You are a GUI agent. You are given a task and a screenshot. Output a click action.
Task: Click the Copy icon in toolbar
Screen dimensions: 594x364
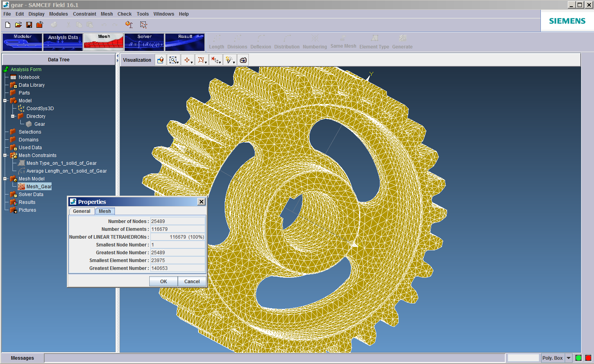click(x=79, y=25)
